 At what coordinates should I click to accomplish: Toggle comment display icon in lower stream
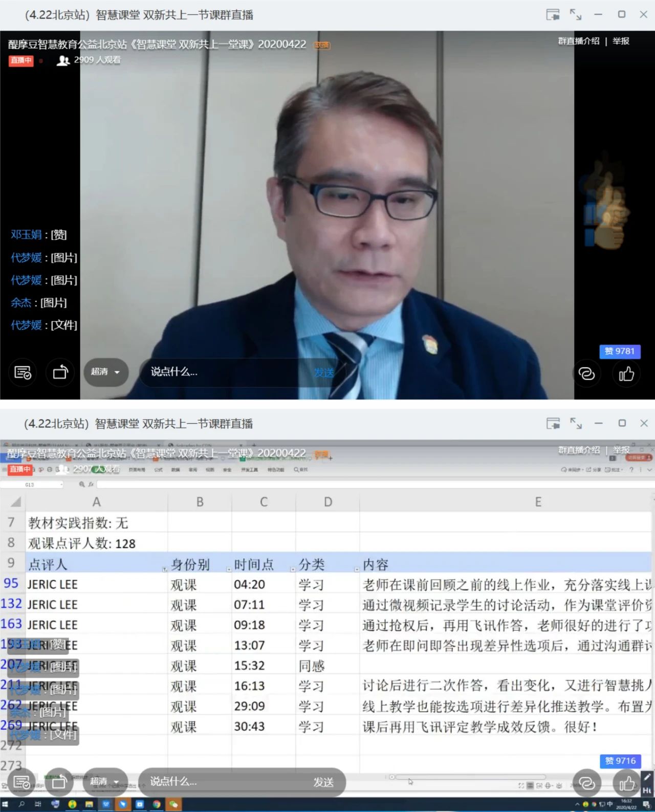[22, 782]
